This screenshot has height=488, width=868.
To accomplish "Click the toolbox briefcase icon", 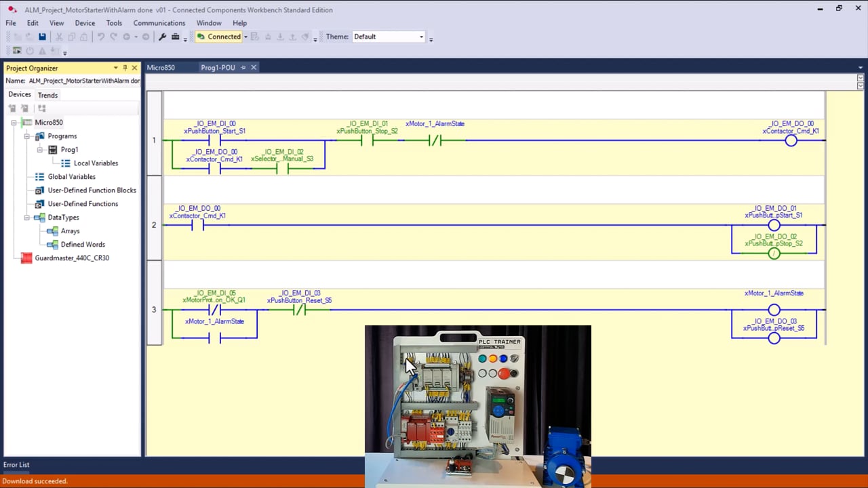I will [175, 37].
